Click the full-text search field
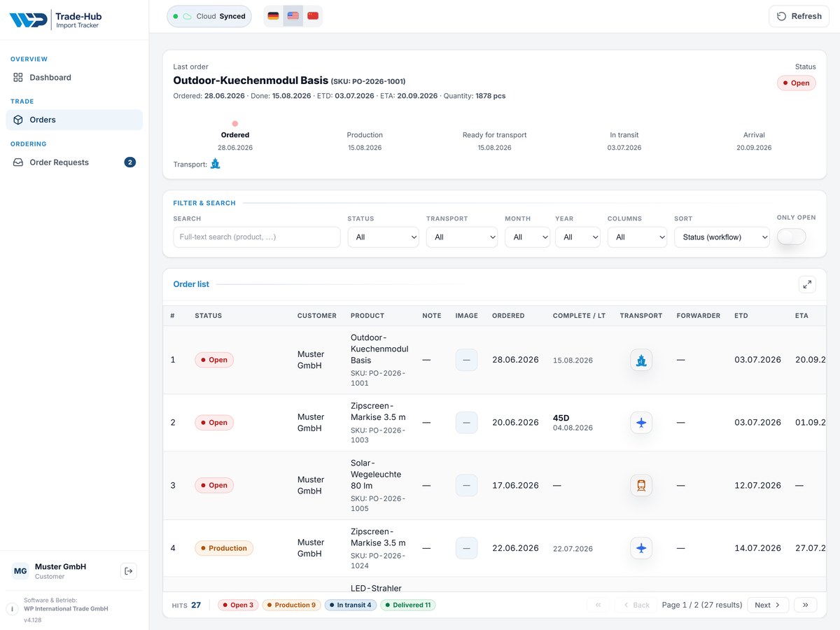Viewport: 840px width, 630px height. tap(257, 237)
